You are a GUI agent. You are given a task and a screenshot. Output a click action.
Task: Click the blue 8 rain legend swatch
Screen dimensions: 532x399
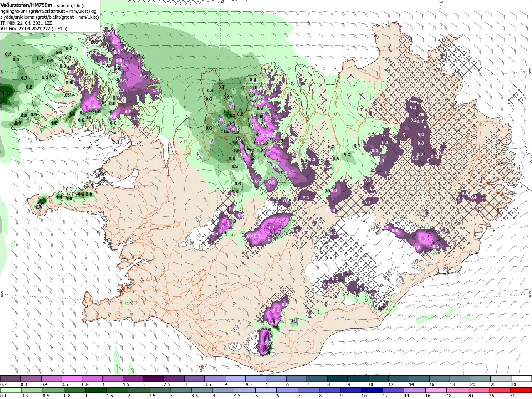(329, 390)
